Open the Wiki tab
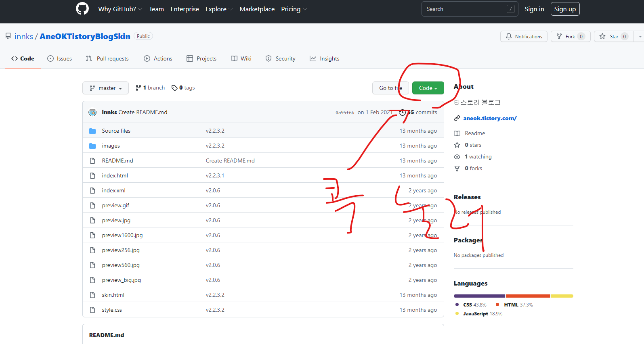The image size is (644, 344). tap(241, 58)
